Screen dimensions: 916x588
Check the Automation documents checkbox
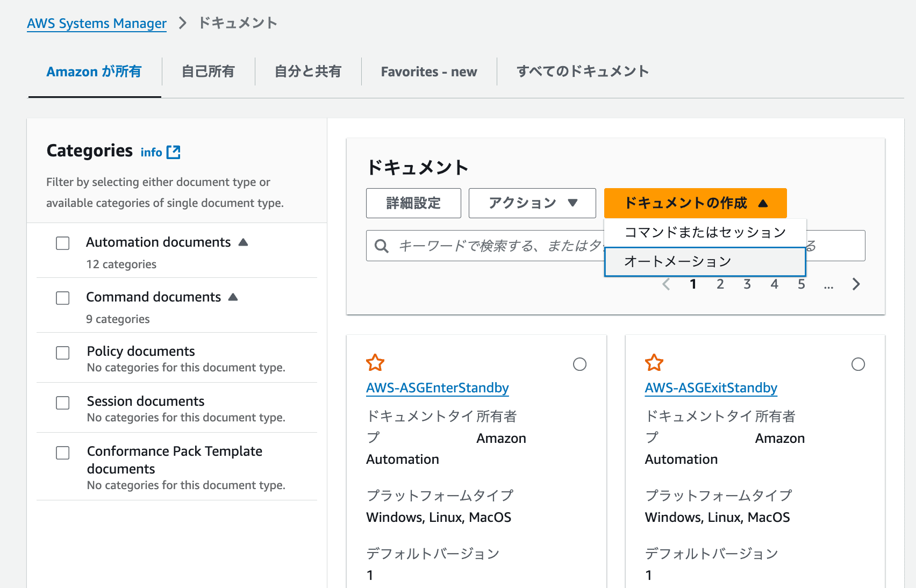coord(63,243)
